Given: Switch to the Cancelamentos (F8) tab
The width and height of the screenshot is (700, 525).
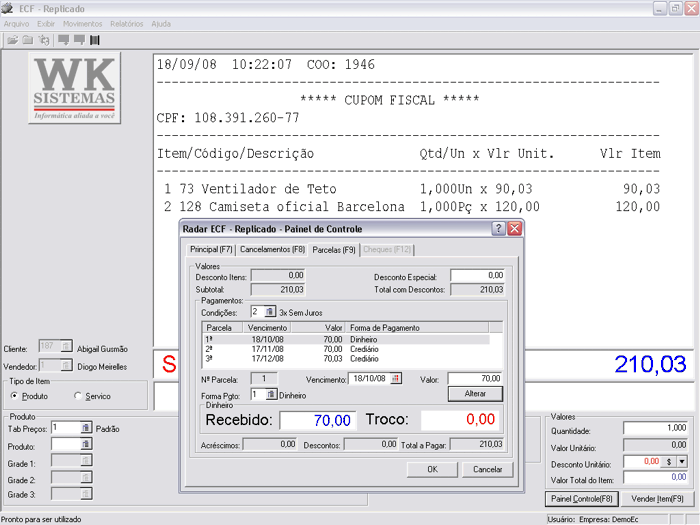Looking at the screenshot, I should click(272, 249).
